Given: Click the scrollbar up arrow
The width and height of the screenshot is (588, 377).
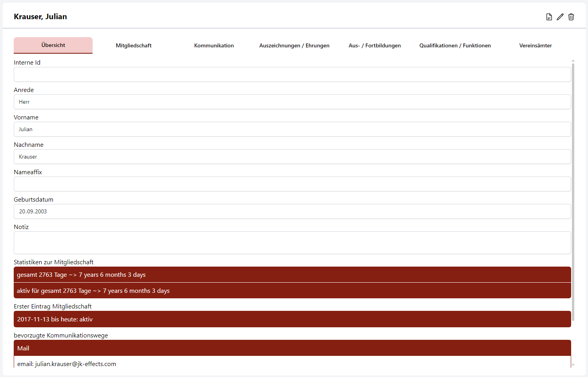Looking at the screenshot, I should point(573,61).
